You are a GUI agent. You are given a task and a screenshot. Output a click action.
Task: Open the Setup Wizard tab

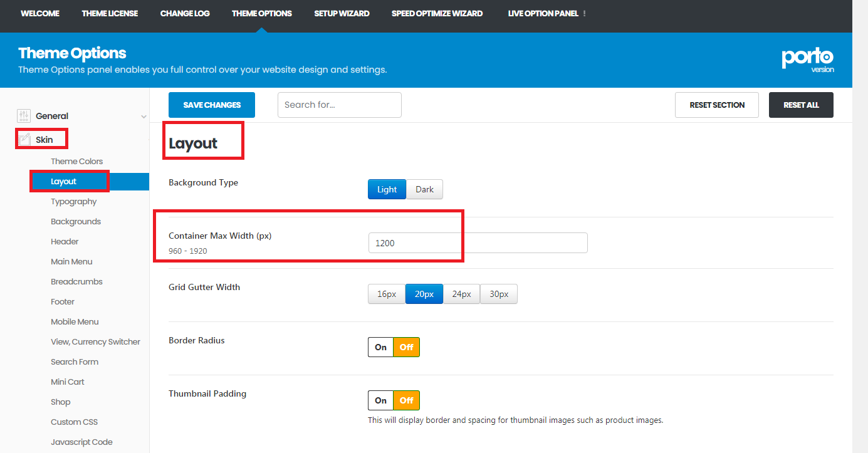point(342,13)
